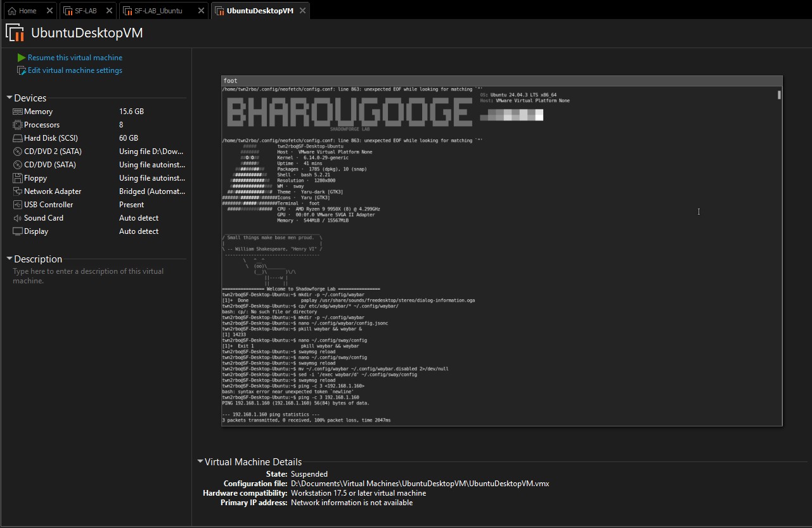The width and height of the screenshot is (812, 528).
Task: Collapse the Devices section
Action: pos(10,98)
